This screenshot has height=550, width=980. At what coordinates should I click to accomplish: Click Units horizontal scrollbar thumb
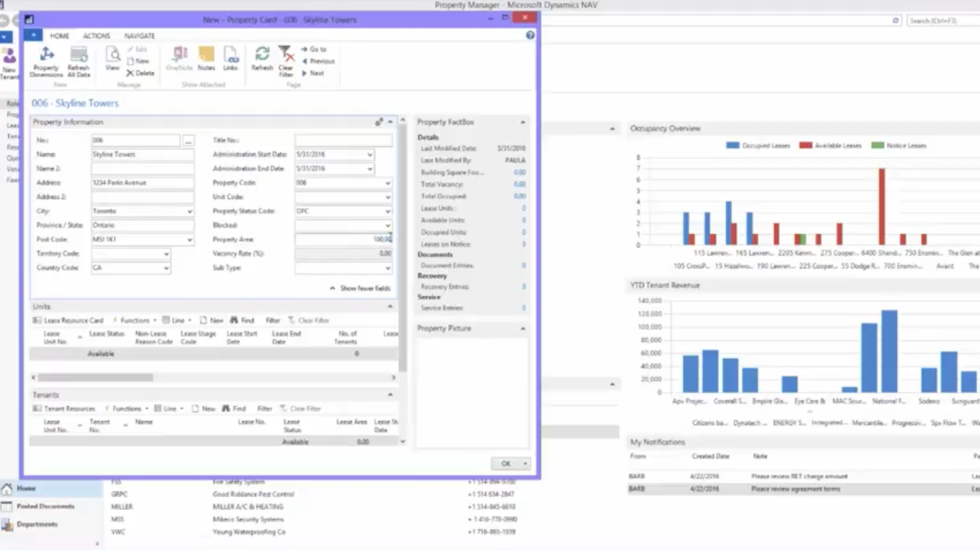coord(95,377)
